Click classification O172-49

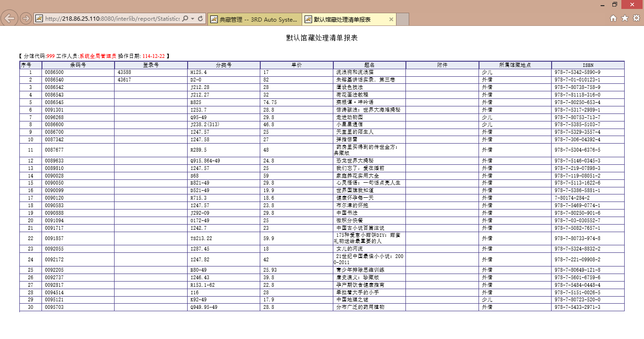click(x=200, y=221)
